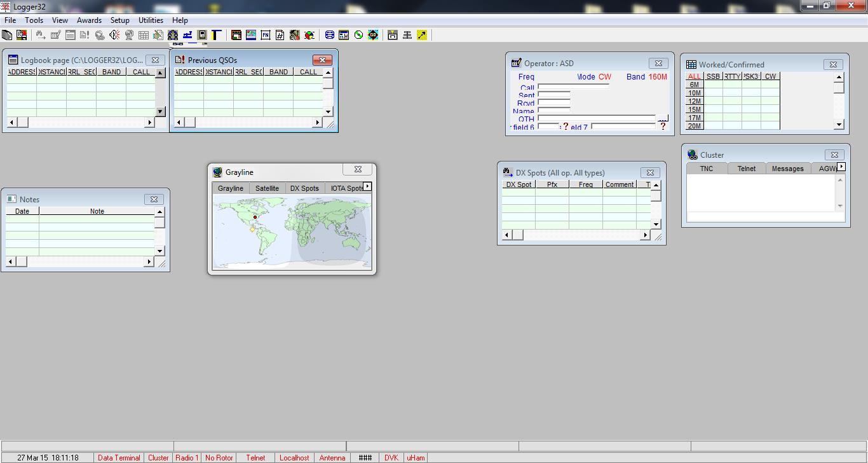This screenshot has width=868, height=463.
Task: Expand the hidden tabs arrow in the Grayline window
Action: [x=367, y=185]
